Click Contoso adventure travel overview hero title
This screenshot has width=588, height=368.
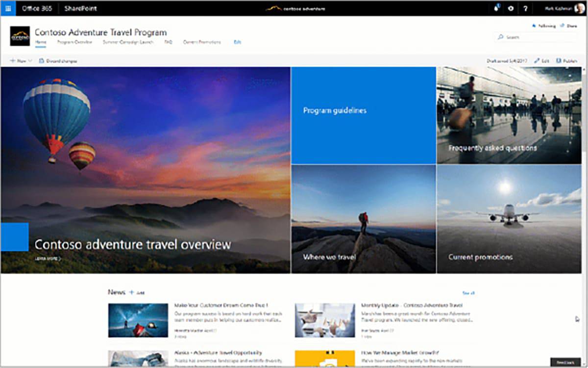point(133,244)
